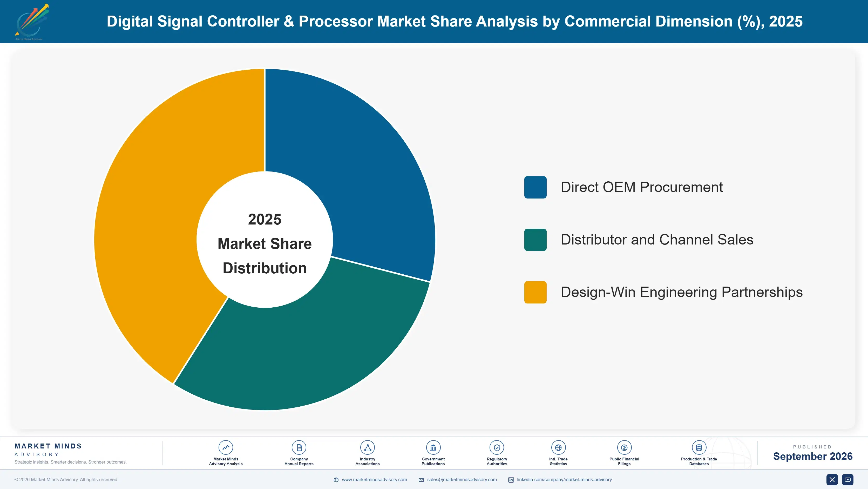Screen dimensions: 868x489
Task: Click the copyright notice text
Action: [66, 480]
